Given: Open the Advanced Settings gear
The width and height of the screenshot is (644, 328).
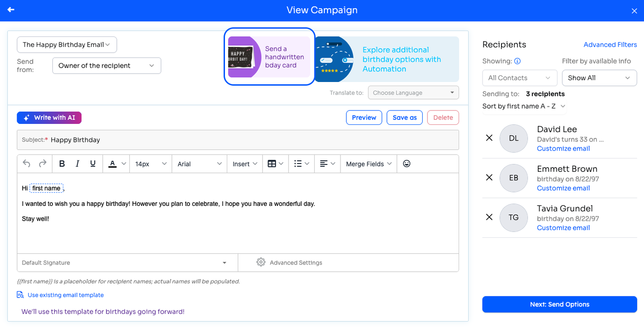Looking at the screenshot, I should pos(261,262).
